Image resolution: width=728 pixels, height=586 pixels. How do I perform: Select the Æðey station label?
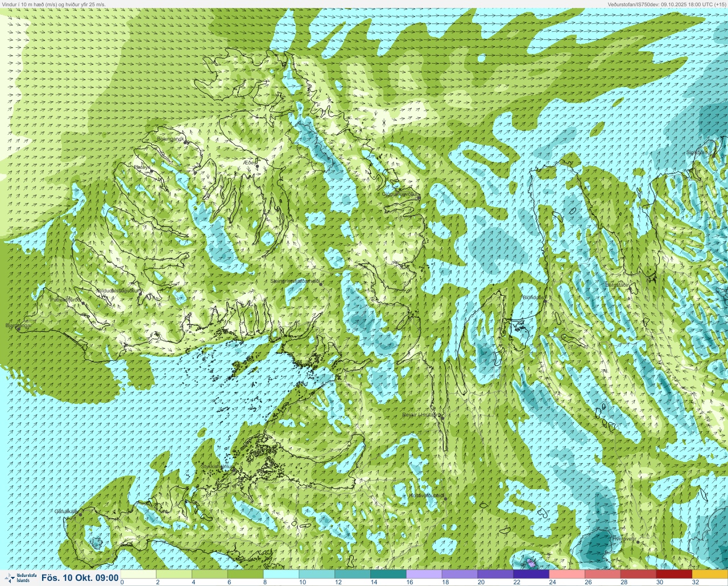tap(250, 162)
